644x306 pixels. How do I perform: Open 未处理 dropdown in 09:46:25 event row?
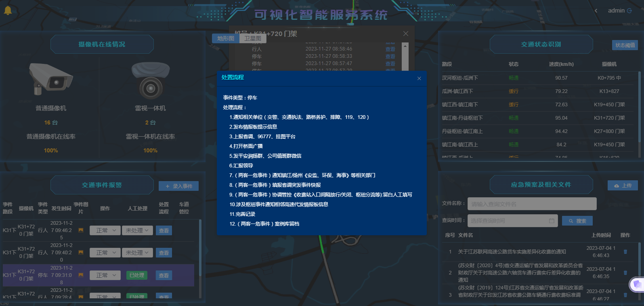click(x=137, y=230)
